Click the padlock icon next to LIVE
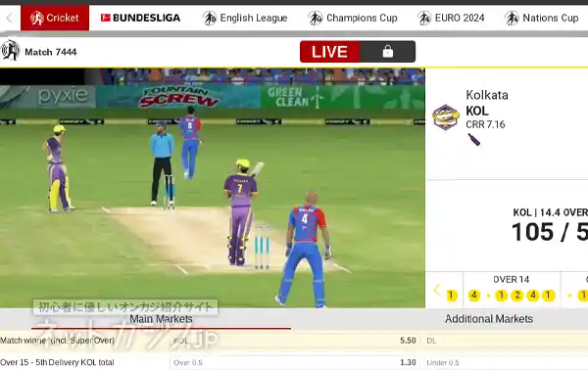The image size is (588, 370). tap(388, 52)
